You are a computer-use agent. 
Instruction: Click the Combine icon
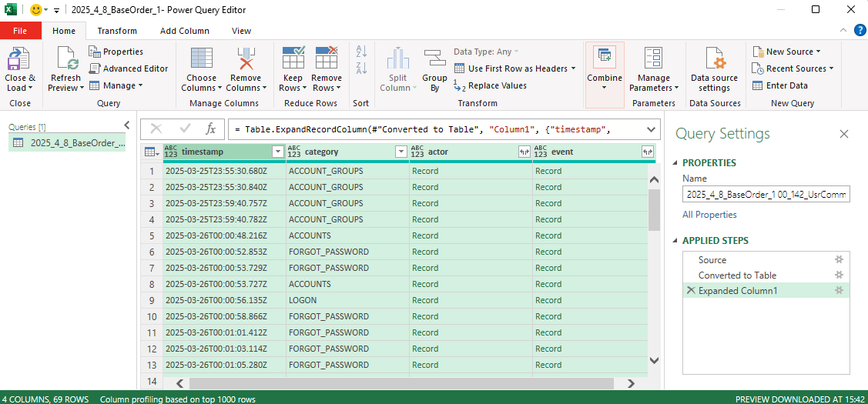point(605,57)
